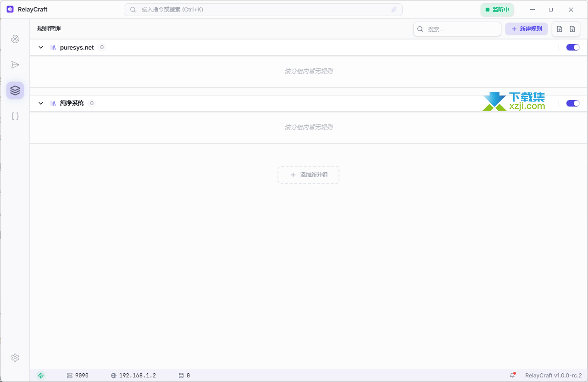The image size is (588, 382).
Task: Open the traffic radar sidebar icon
Action: pos(15,39)
